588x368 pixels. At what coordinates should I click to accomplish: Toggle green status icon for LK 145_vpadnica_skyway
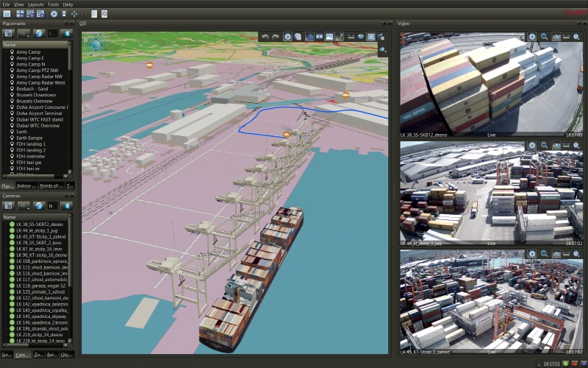(12, 316)
